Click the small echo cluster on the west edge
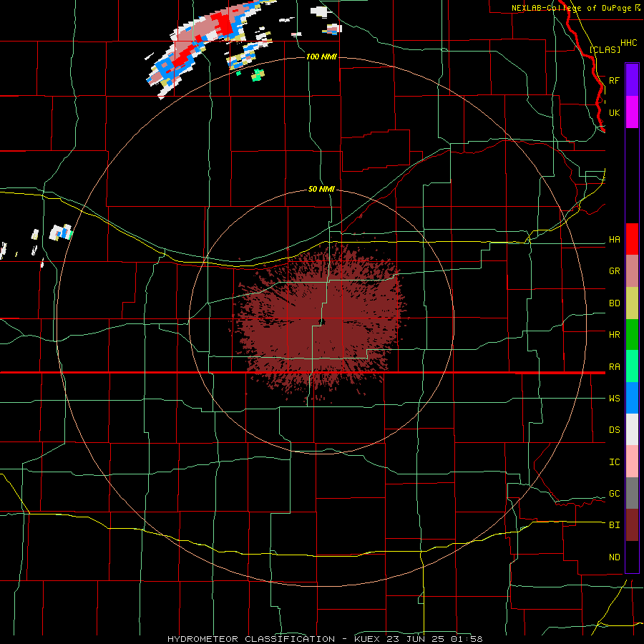The image size is (644, 644). pyautogui.click(x=61, y=233)
